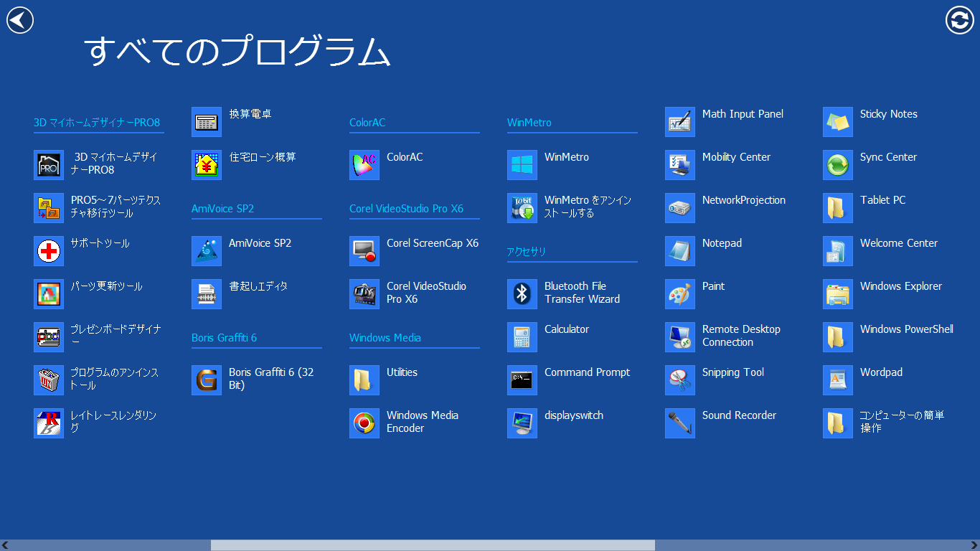The height and width of the screenshot is (551, 980).
Task: Launch AmiVoice SP2 app icon
Action: pos(207,251)
